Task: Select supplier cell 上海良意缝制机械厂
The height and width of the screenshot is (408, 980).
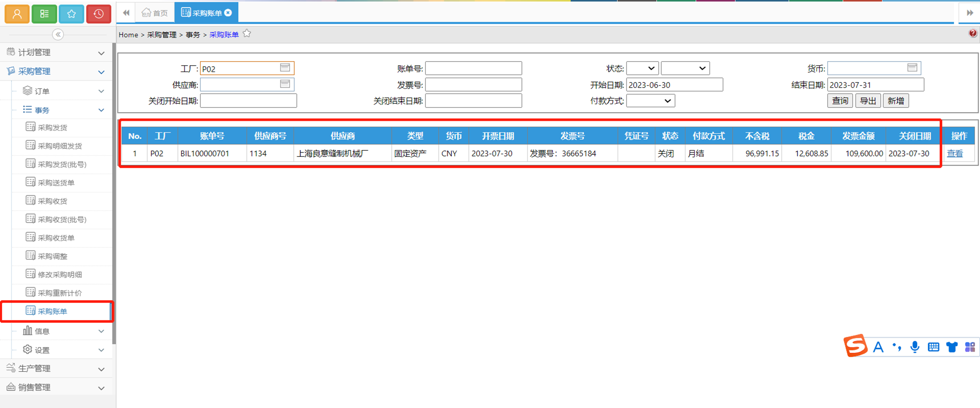Action: pos(342,154)
